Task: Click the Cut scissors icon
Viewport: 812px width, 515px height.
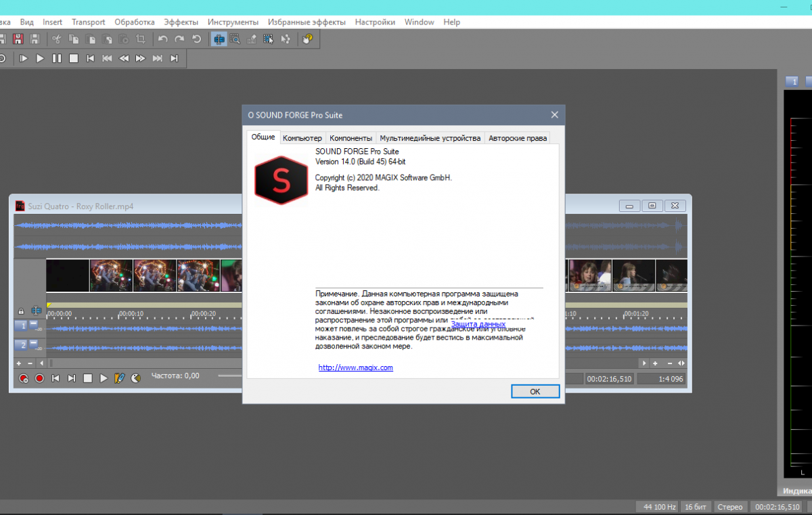Action: point(57,39)
